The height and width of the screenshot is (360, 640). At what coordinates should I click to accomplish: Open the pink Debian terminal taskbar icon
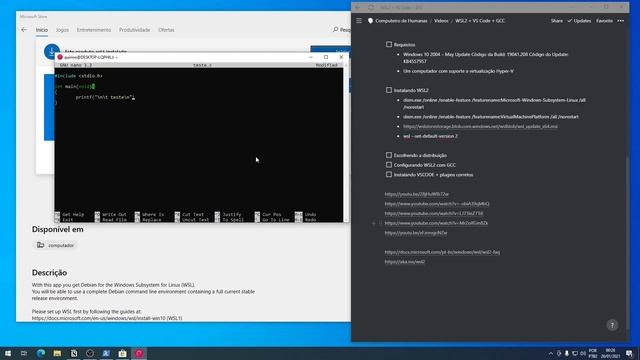[139, 353]
